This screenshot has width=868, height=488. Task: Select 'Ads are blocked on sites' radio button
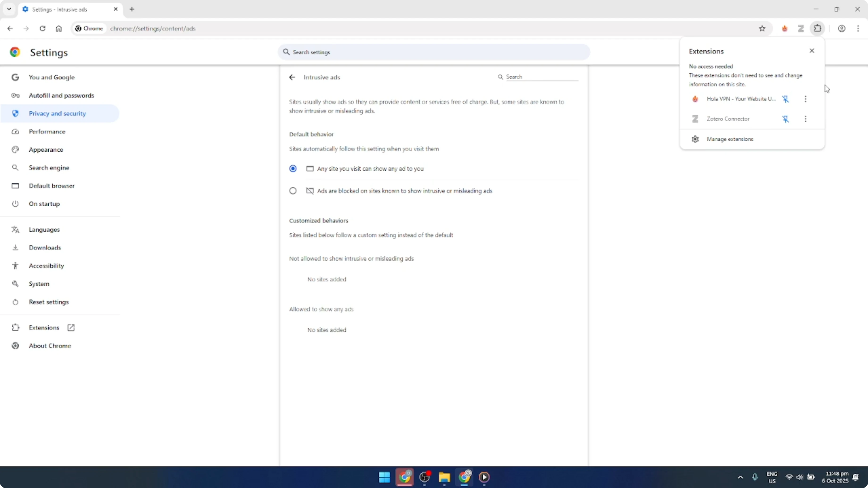coord(292,191)
